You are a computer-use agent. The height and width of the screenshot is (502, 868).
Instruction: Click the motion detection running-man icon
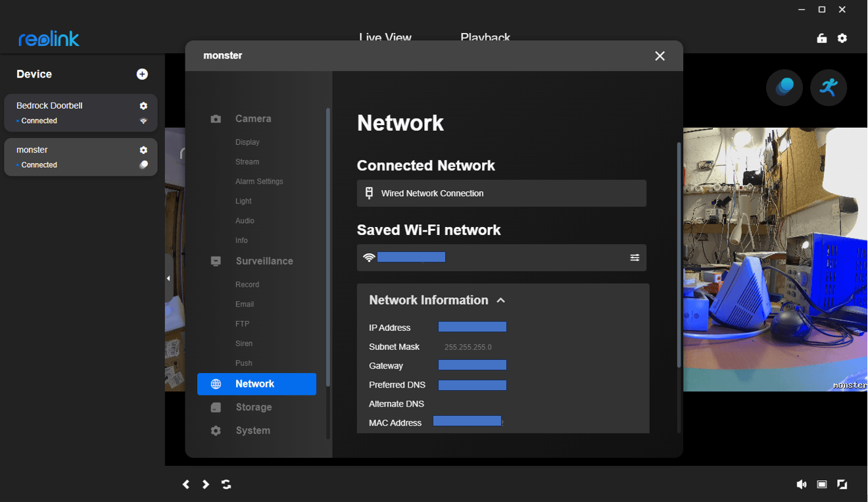coord(828,88)
